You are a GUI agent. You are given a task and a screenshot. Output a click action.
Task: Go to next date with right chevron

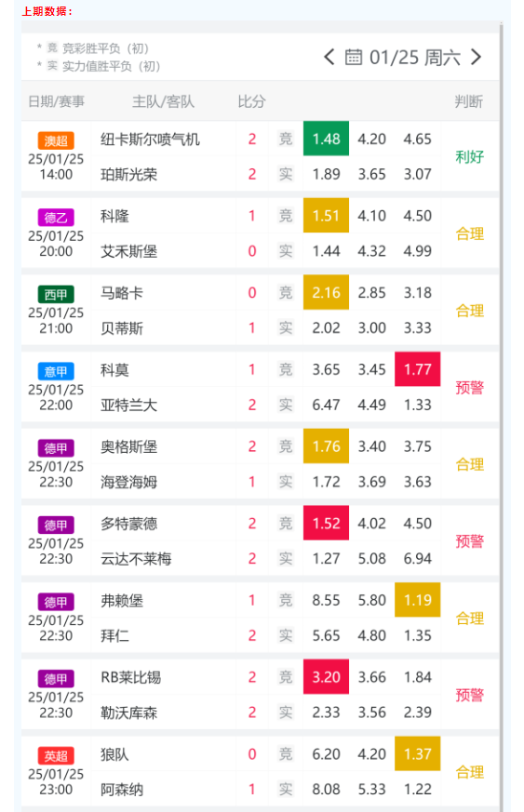tap(476, 57)
